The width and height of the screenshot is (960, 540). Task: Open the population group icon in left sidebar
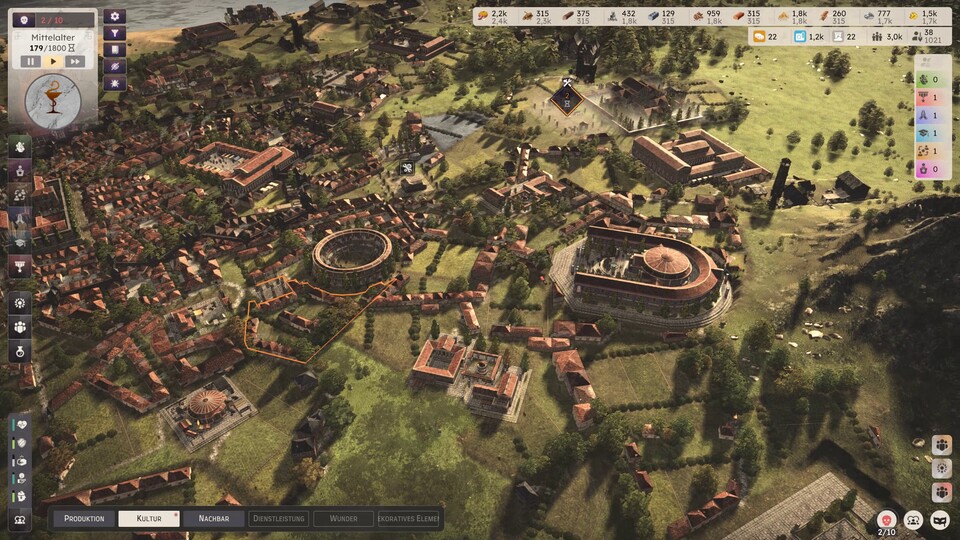[20, 326]
